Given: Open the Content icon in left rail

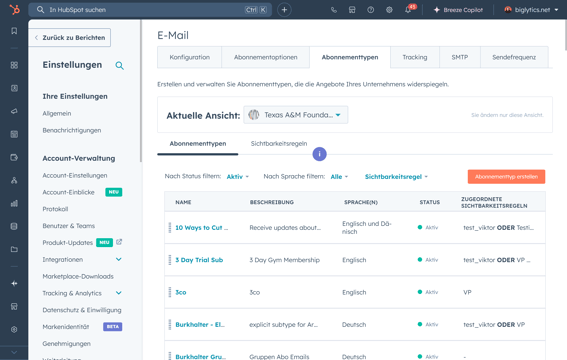Looking at the screenshot, I should pyautogui.click(x=14, y=134).
